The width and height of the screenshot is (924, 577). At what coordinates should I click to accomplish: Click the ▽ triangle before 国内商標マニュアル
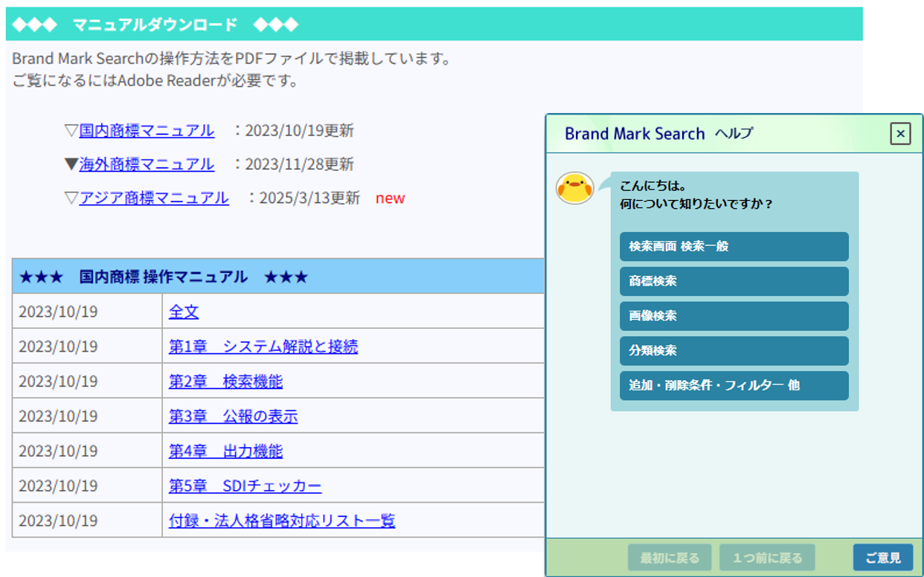(71, 131)
